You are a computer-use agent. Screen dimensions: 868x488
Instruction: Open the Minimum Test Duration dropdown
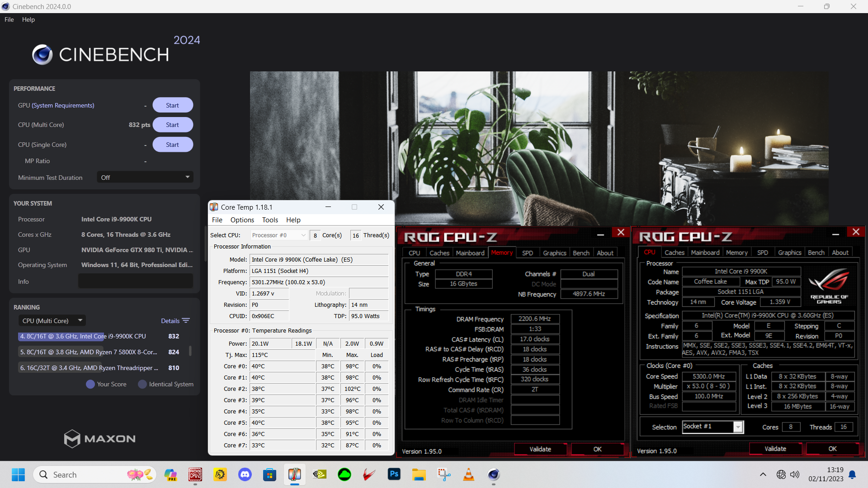(145, 178)
